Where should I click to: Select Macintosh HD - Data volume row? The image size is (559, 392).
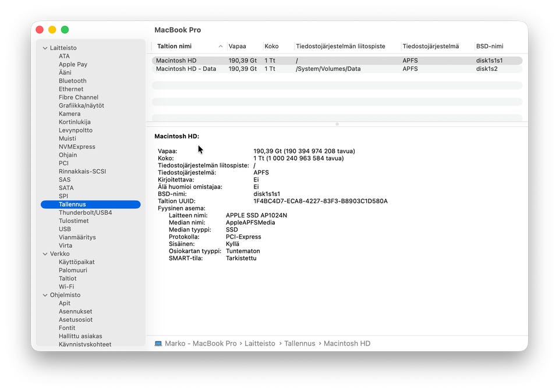(337, 69)
